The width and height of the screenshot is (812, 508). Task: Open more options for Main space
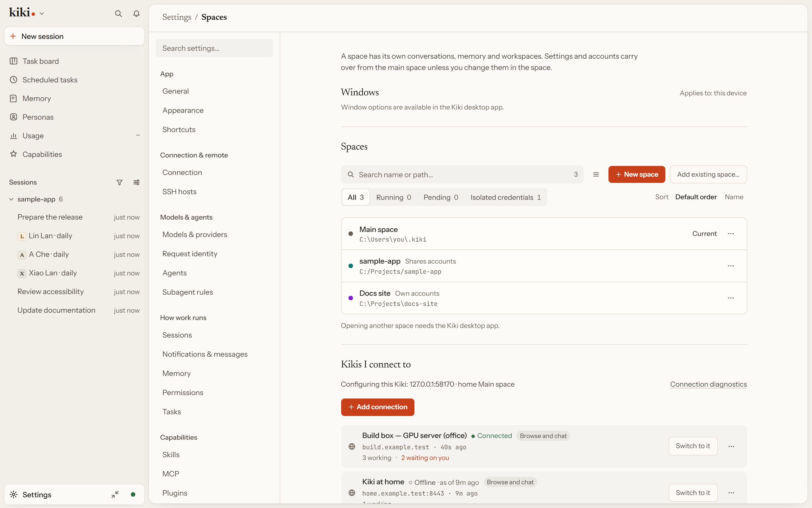pyautogui.click(x=731, y=233)
